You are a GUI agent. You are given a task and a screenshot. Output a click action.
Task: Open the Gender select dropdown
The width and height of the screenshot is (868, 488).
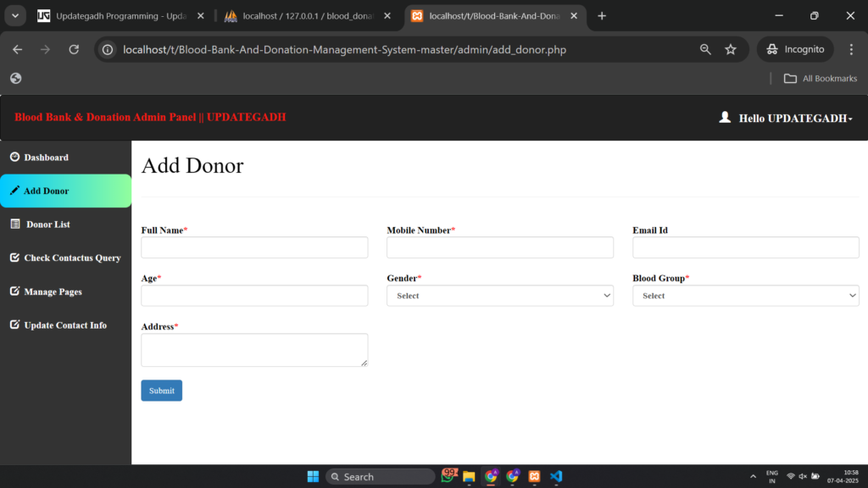point(500,296)
